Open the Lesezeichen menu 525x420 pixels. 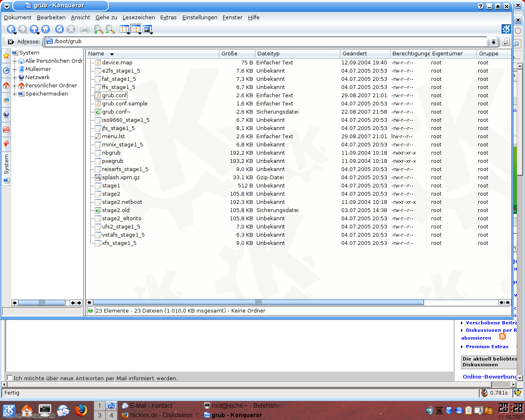139,17
